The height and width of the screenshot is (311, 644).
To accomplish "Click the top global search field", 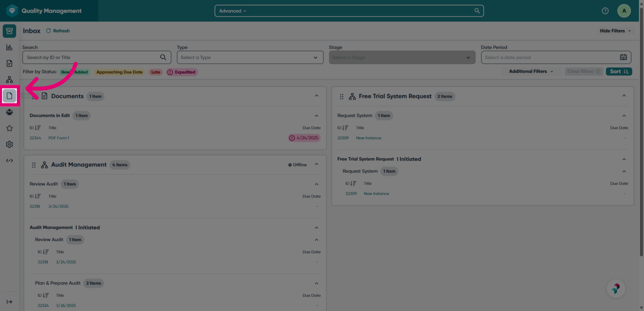I will tap(349, 11).
